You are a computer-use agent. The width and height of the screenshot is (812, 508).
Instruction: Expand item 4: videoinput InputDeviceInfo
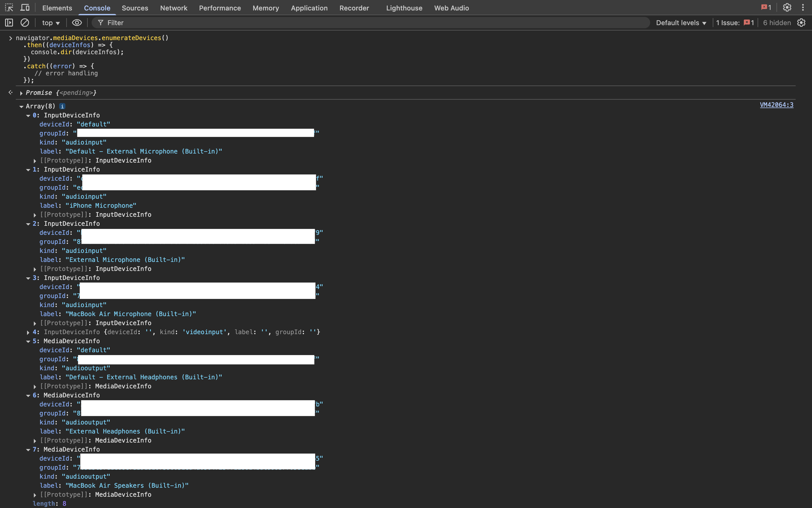(x=28, y=332)
